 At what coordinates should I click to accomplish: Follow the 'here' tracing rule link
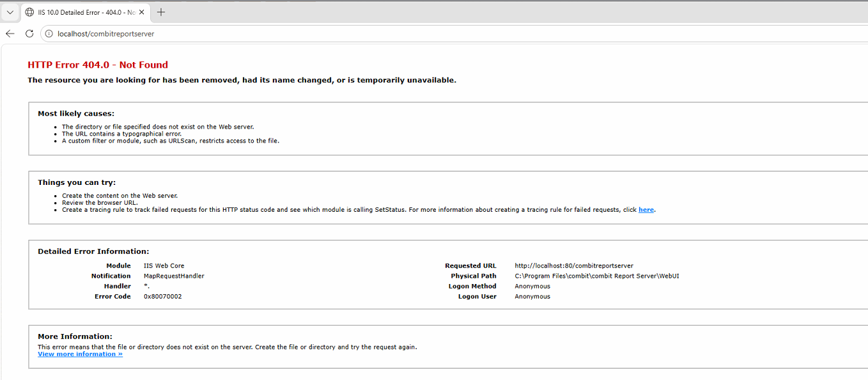(x=646, y=210)
